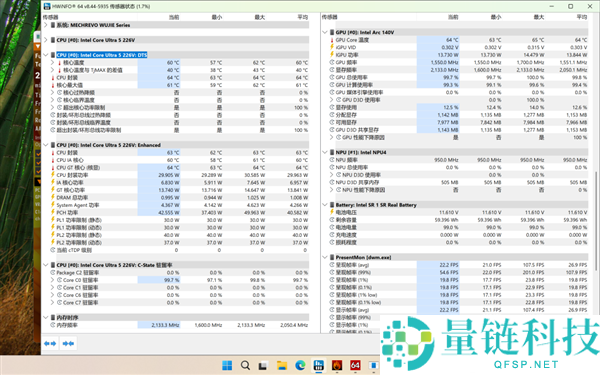The image size is (600, 375).
Task: Click the lightning icon of iGPU VID row
Action: click(x=332, y=47)
